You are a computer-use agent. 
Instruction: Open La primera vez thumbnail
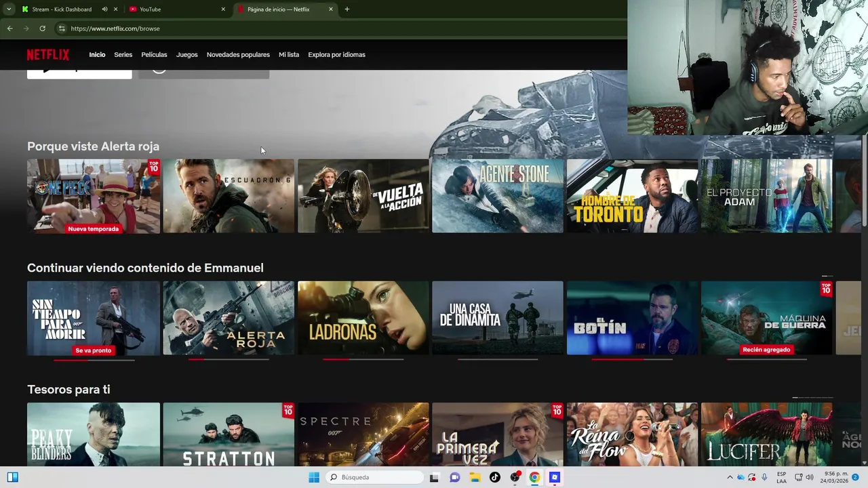coord(498,434)
